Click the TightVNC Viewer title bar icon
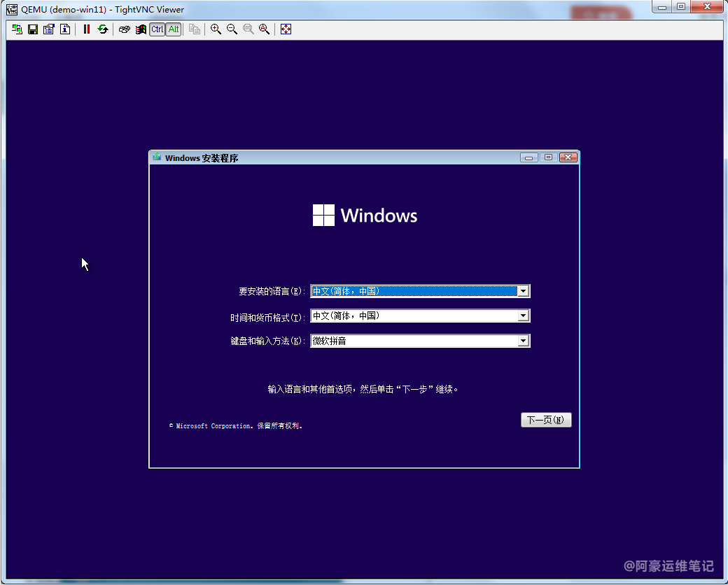Image resolution: width=728 pixels, height=585 pixels. tap(12, 8)
